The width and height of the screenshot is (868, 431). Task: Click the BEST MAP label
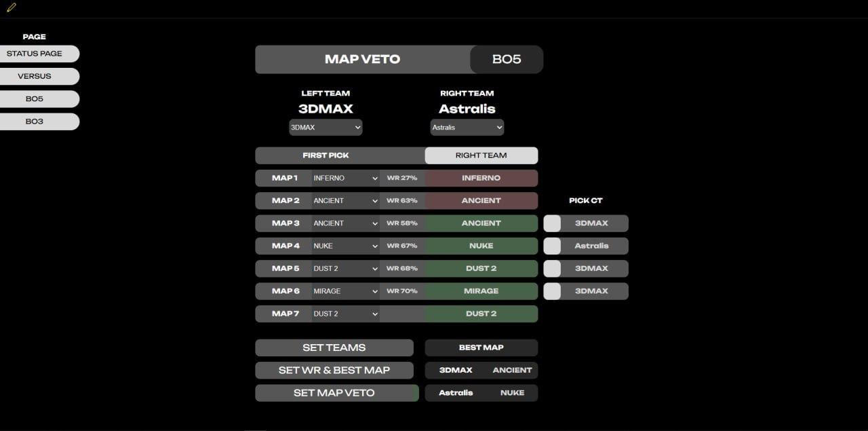coord(481,348)
